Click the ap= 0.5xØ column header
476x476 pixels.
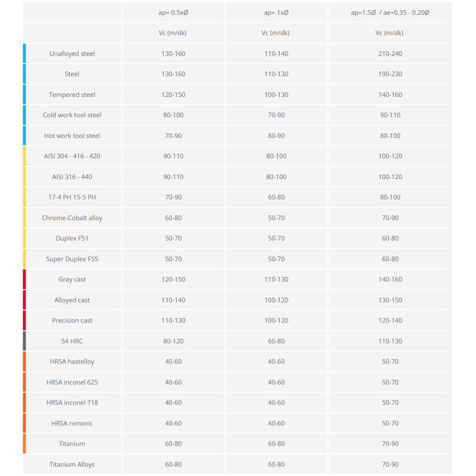(x=173, y=12)
